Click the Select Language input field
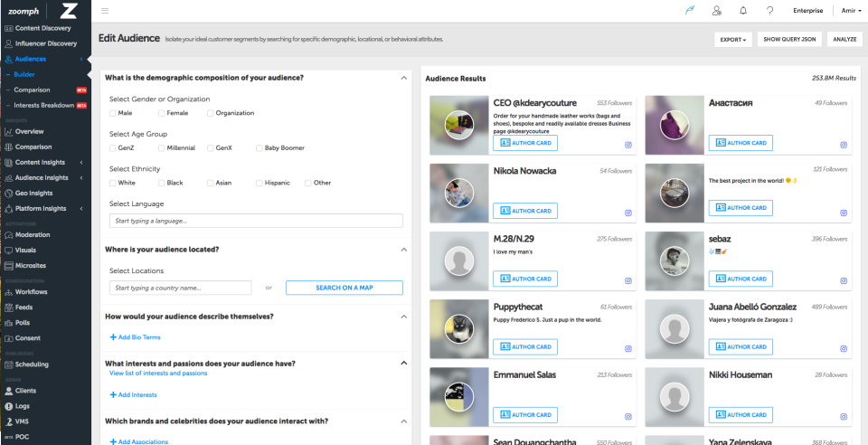The image size is (868, 445). click(x=256, y=221)
